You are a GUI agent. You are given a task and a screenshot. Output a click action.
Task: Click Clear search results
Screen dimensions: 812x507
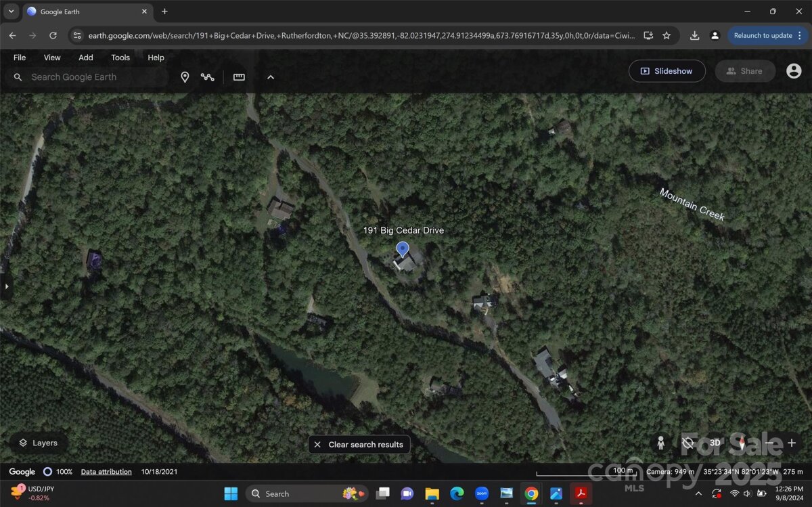(x=359, y=445)
